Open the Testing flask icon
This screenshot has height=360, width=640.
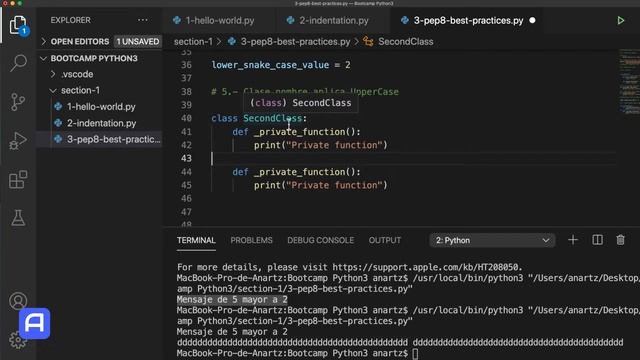point(18,218)
